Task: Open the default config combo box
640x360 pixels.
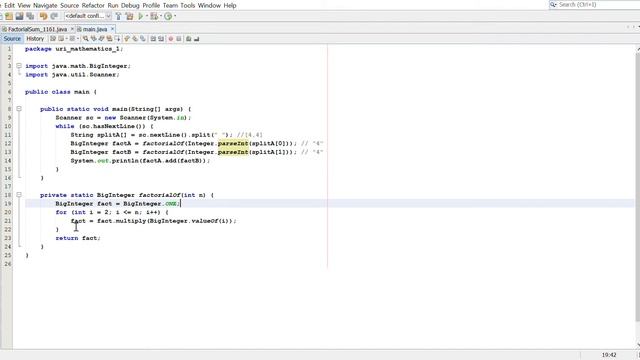Action: coord(88,16)
